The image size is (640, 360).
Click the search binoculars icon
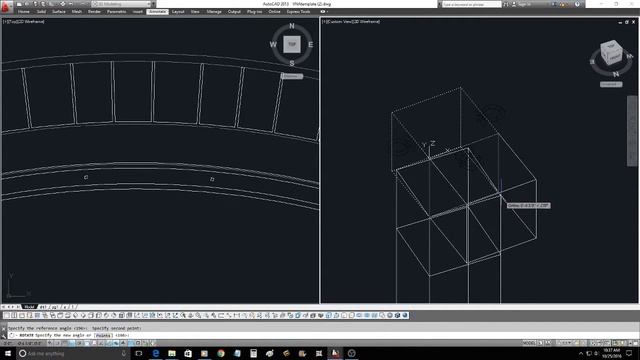[506, 4]
